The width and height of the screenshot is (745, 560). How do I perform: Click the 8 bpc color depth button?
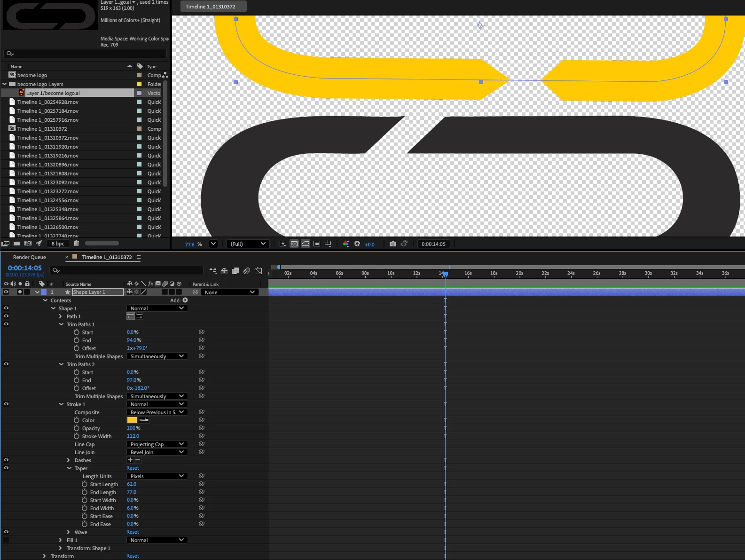(x=58, y=244)
